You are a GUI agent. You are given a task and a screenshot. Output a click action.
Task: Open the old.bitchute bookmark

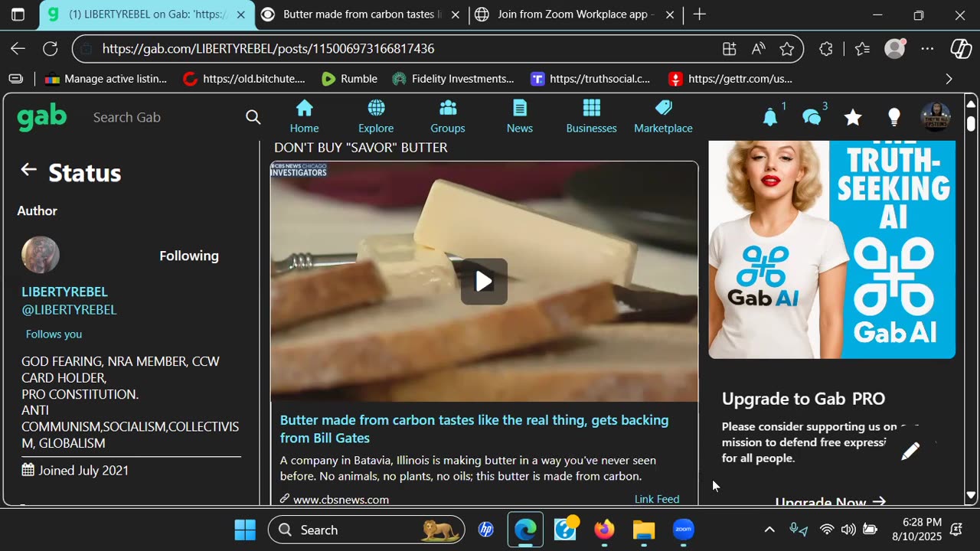tap(244, 79)
